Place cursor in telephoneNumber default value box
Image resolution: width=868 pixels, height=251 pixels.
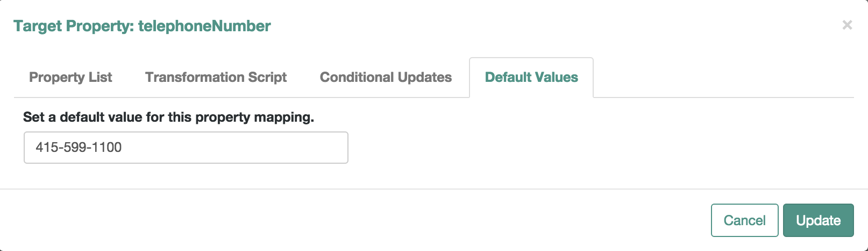(x=186, y=148)
